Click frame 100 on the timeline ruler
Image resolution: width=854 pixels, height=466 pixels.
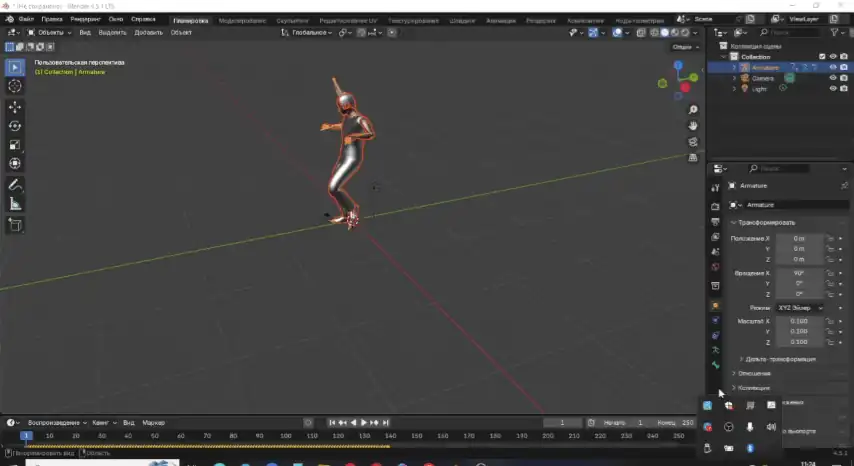point(285,436)
